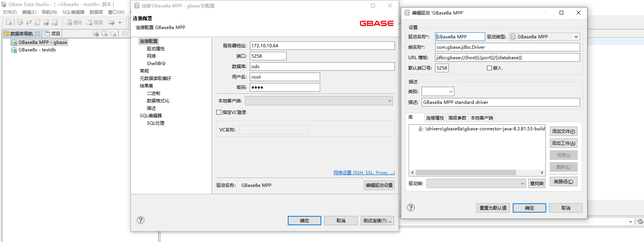Viewport: 644px width, 242px height.
Task: Open the SQL编辑器 menu
Action: coord(73,12)
